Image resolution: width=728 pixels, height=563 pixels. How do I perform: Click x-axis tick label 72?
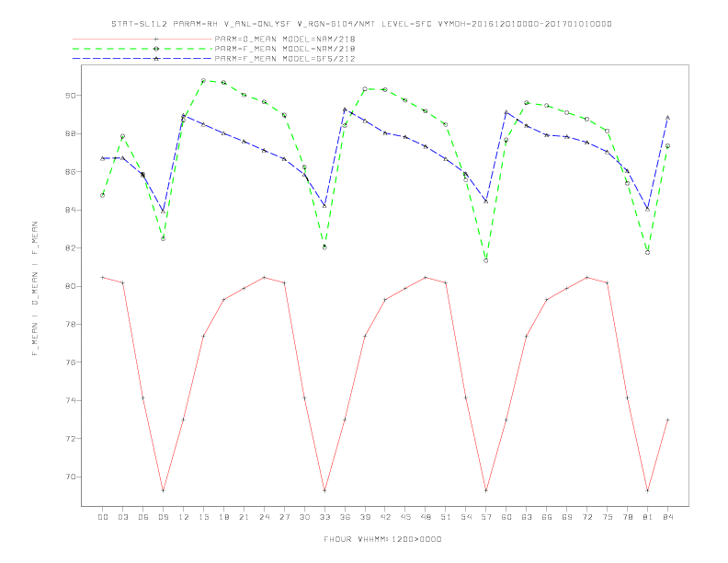click(587, 517)
